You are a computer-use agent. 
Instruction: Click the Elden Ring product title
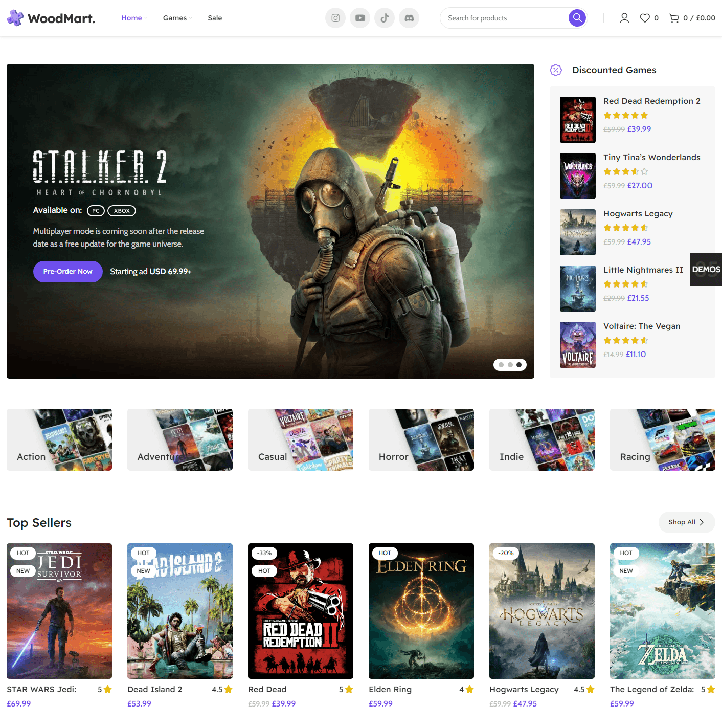pyautogui.click(x=390, y=690)
